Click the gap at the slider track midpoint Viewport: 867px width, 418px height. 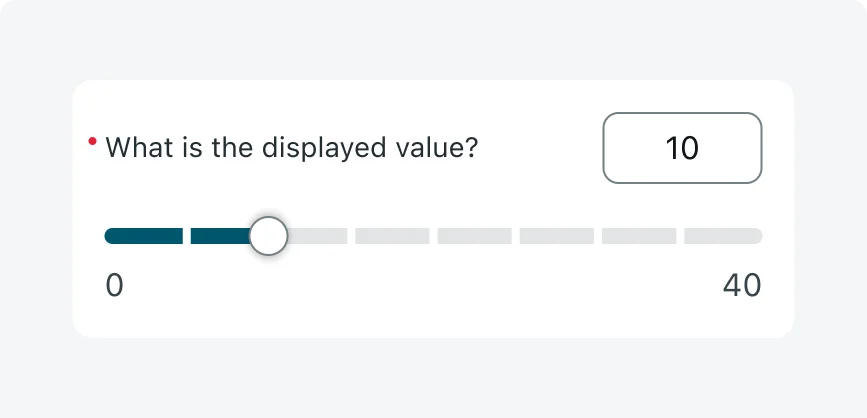(x=433, y=236)
